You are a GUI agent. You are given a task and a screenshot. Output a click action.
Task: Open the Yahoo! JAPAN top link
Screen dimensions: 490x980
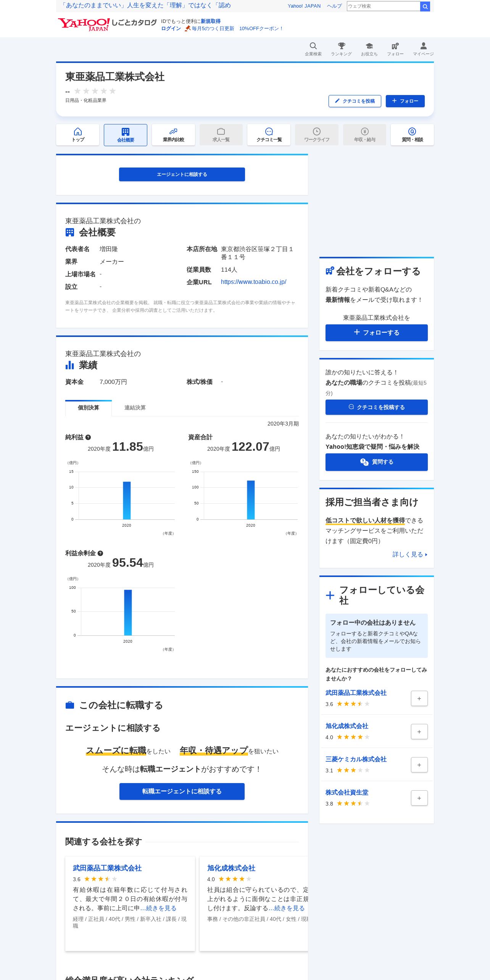(x=304, y=6)
